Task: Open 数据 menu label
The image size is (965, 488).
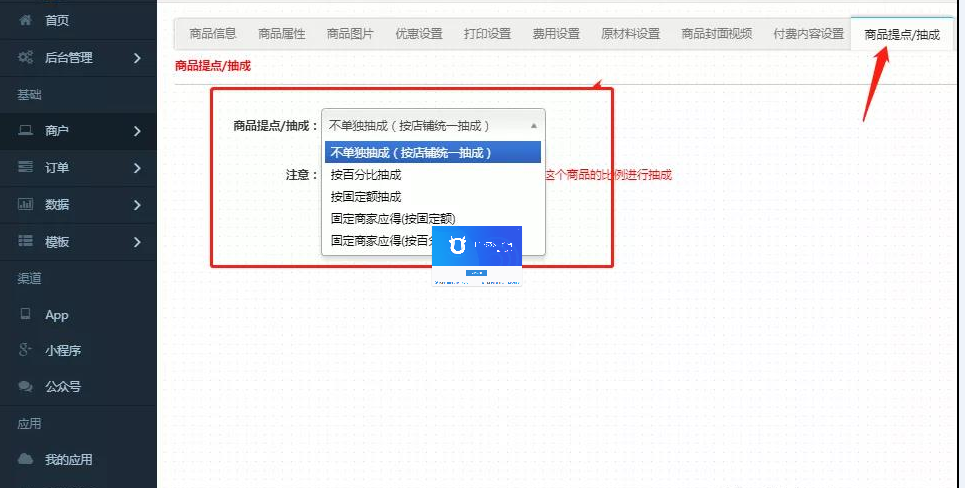Action: tap(57, 205)
